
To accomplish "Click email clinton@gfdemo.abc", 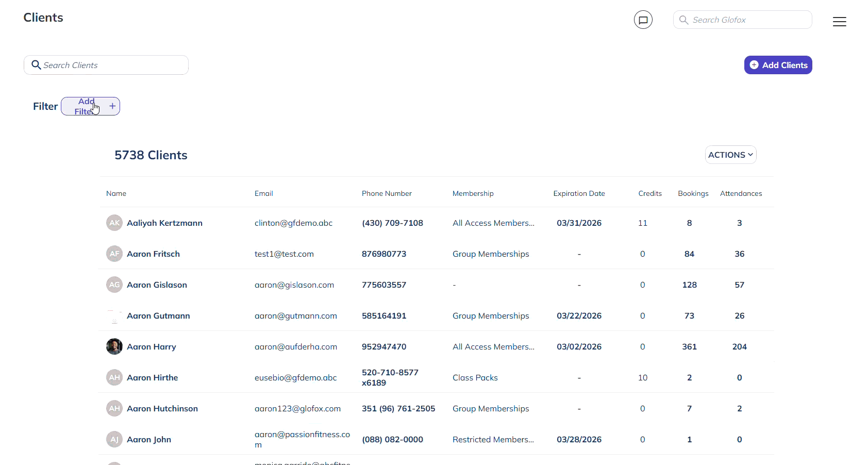I will coord(293,223).
